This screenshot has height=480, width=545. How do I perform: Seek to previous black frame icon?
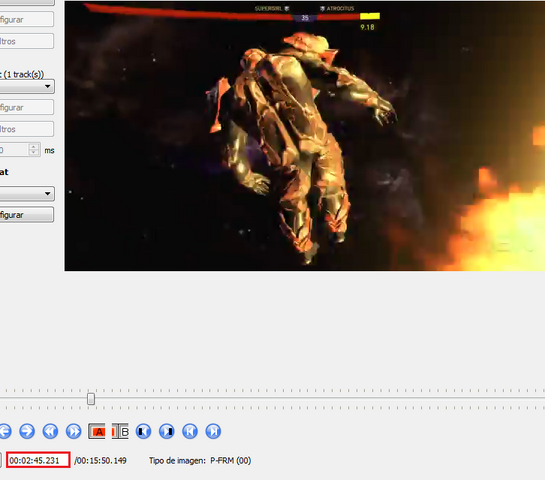tap(143, 431)
